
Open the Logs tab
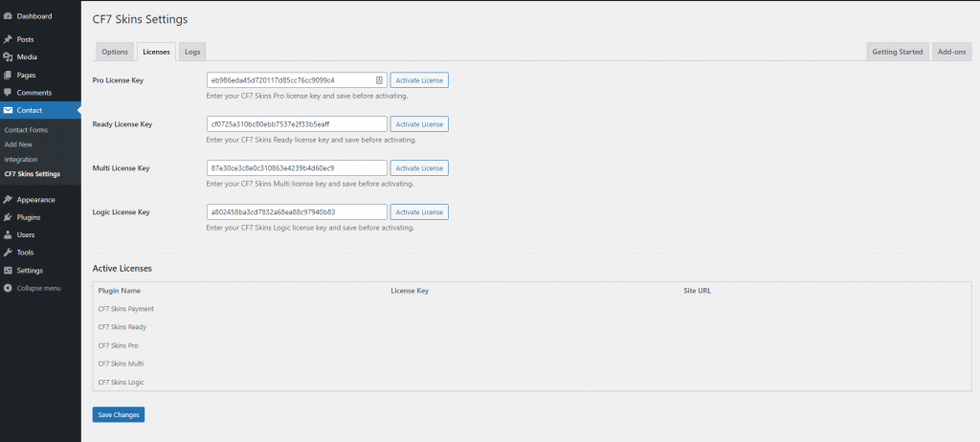point(191,52)
